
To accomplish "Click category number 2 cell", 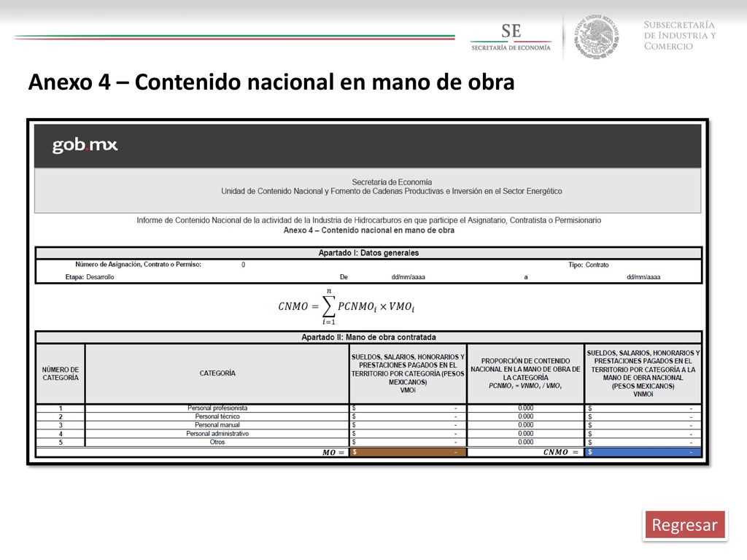I will 61,416.
